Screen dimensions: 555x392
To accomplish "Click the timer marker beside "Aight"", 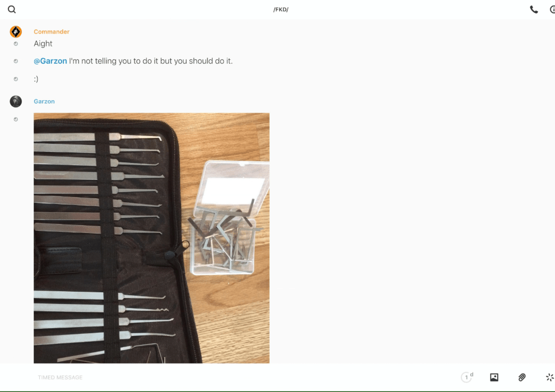I will (x=16, y=44).
